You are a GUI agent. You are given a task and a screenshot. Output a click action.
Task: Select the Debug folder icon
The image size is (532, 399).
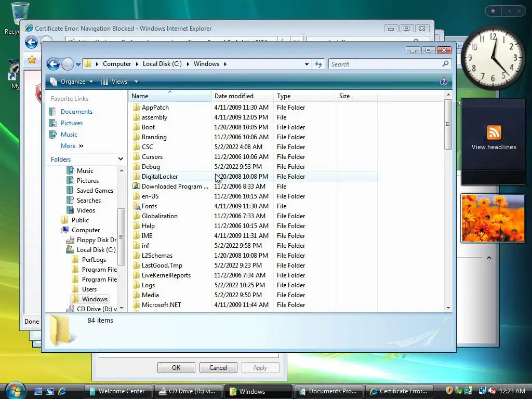(x=137, y=166)
